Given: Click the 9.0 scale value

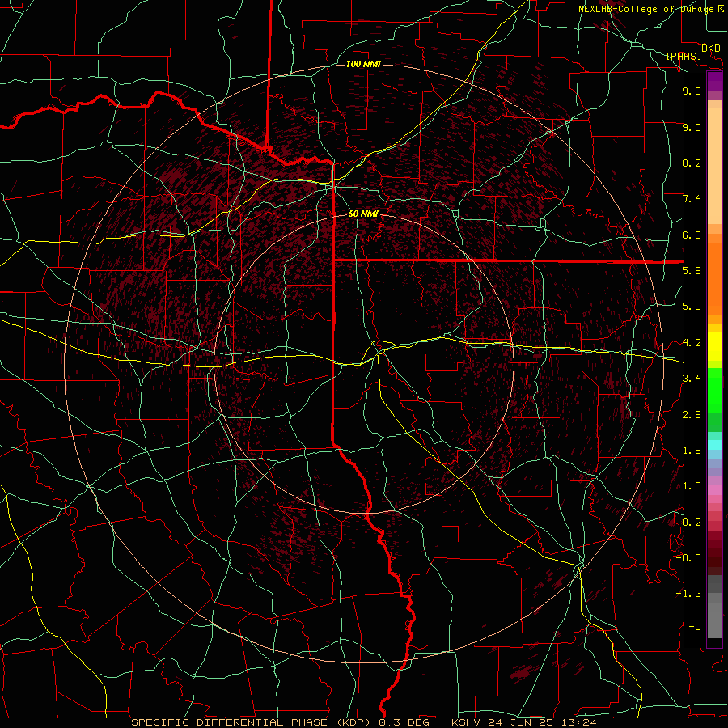Looking at the screenshot, I should pyautogui.click(x=692, y=127).
